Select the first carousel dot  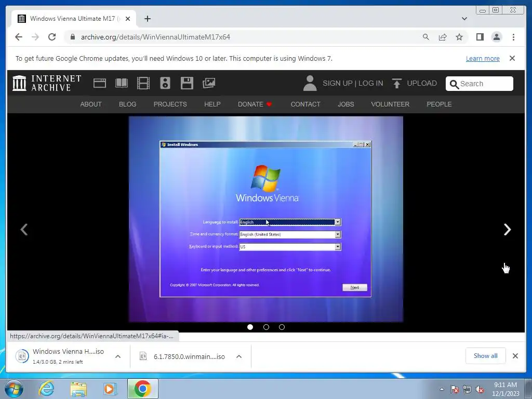click(x=250, y=327)
